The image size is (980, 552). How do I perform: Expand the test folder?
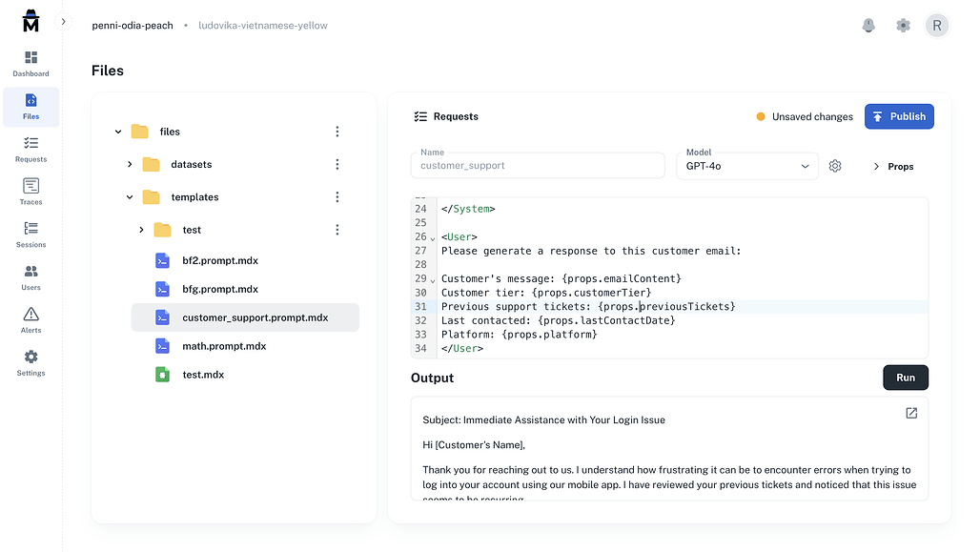pos(141,230)
